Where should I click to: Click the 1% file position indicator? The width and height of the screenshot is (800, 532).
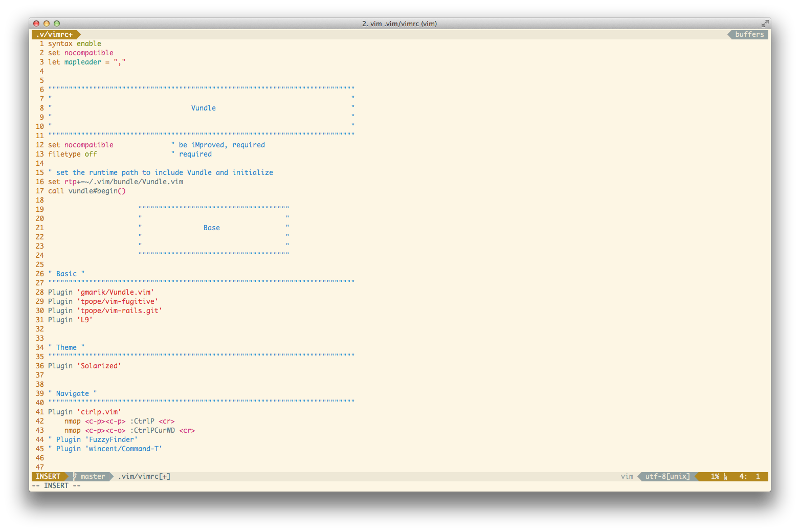pos(715,476)
